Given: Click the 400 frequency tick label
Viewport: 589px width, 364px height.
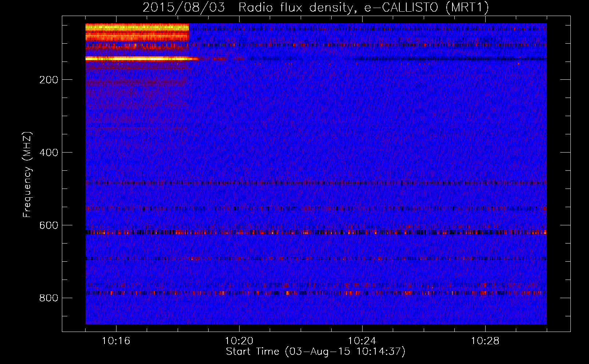Looking at the screenshot, I should (x=49, y=153).
